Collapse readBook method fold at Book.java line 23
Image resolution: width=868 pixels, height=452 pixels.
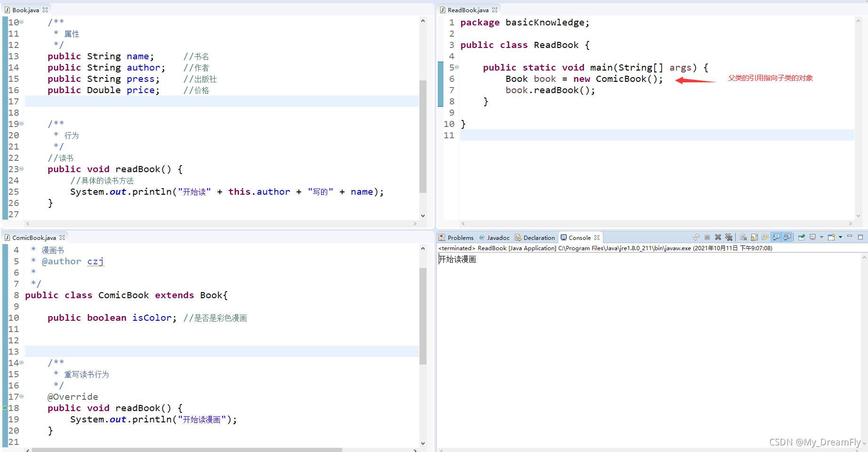(22, 169)
